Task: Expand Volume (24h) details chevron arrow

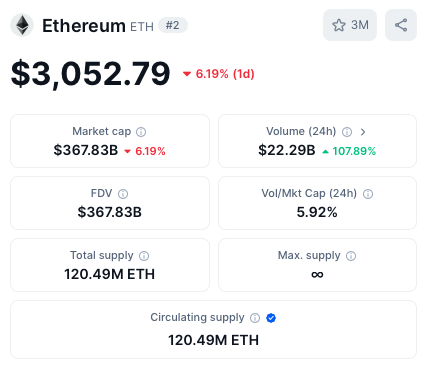Action: coord(363,132)
